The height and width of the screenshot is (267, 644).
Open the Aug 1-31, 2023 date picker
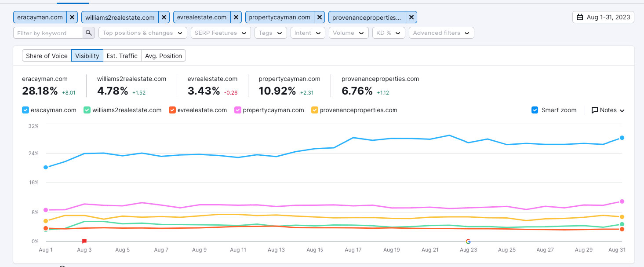pyautogui.click(x=603, y=17)
